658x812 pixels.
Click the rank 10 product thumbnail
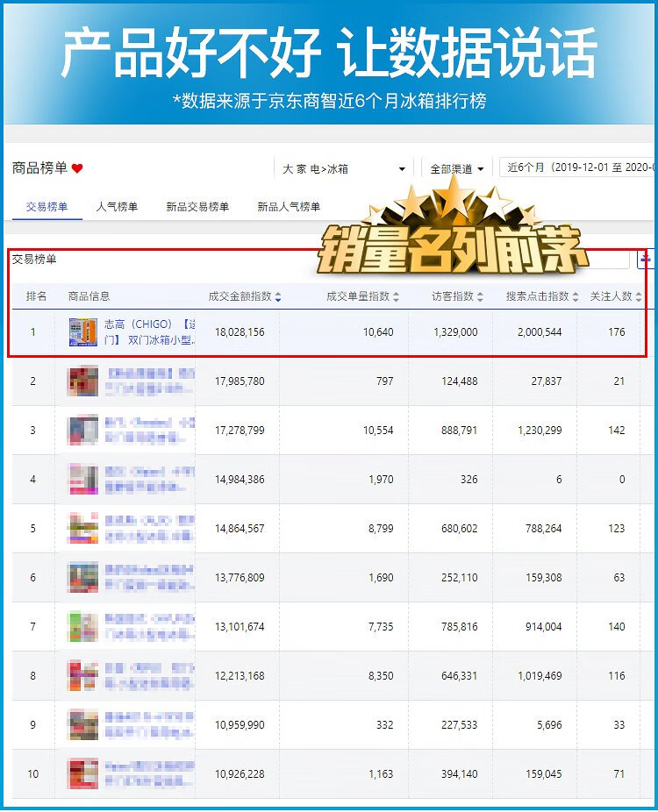83,774
